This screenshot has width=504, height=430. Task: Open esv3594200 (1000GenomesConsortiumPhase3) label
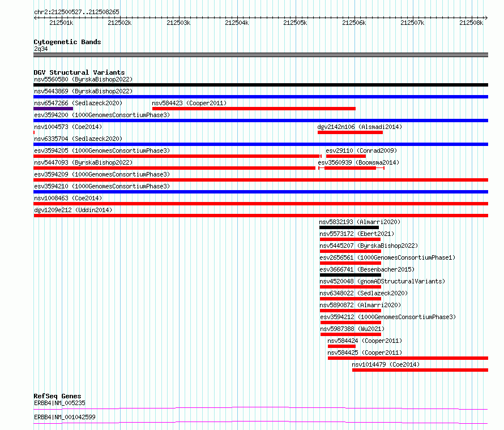(x=102, y=115)
